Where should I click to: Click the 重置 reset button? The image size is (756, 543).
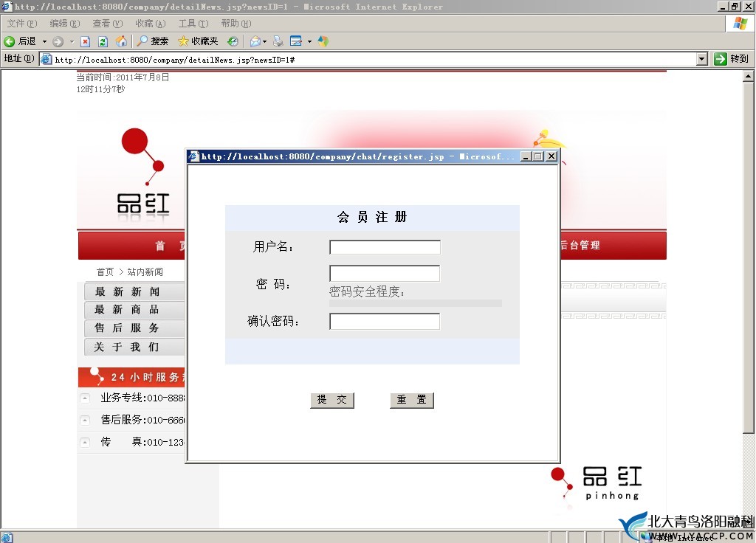(x=411, y=400)
